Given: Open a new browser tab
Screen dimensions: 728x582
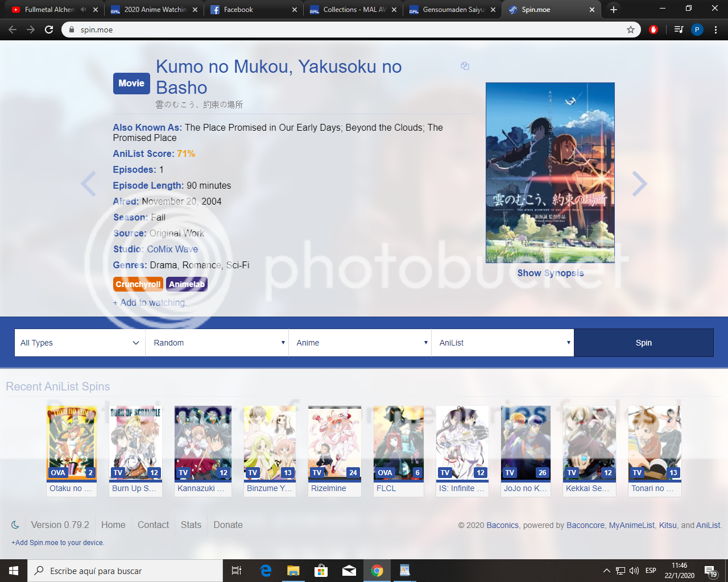Looking at the screenshot, I should (613, 10).
